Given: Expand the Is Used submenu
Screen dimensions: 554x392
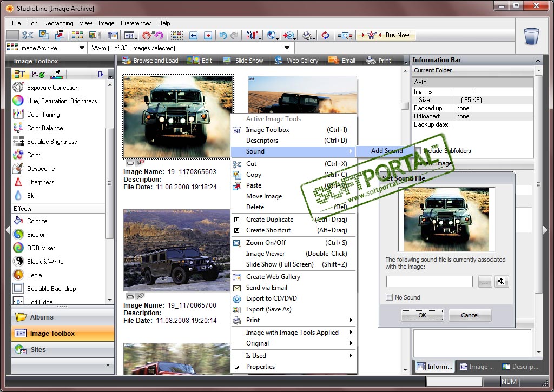Looking at the screenshot, I should pos(351,356).
